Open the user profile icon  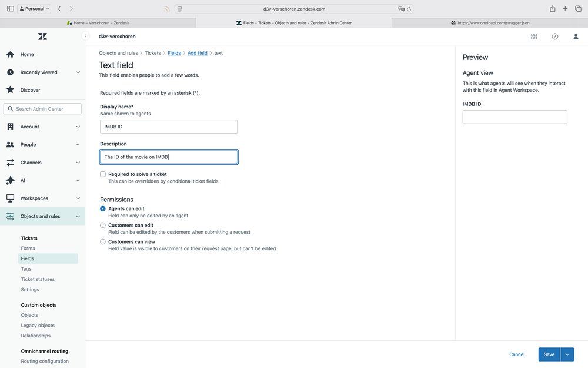(x=576, y=37)
